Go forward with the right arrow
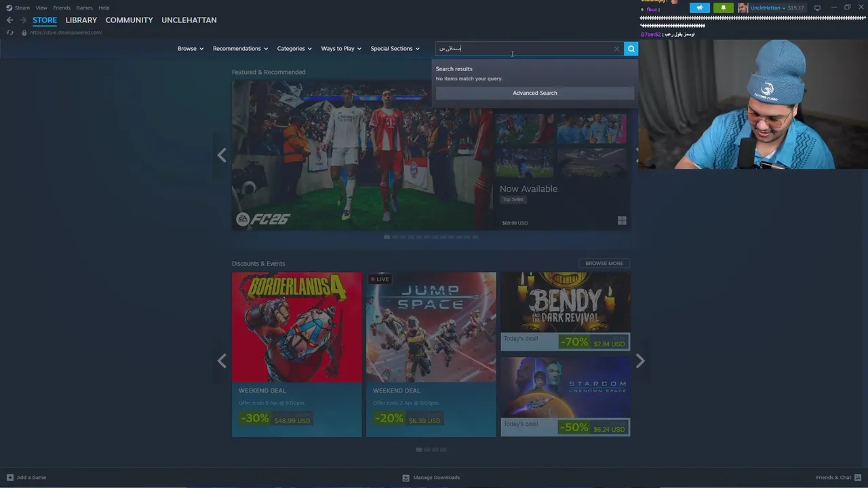Image resolution: width=868 pixels, height=488 pixels. tap(22, 20)
